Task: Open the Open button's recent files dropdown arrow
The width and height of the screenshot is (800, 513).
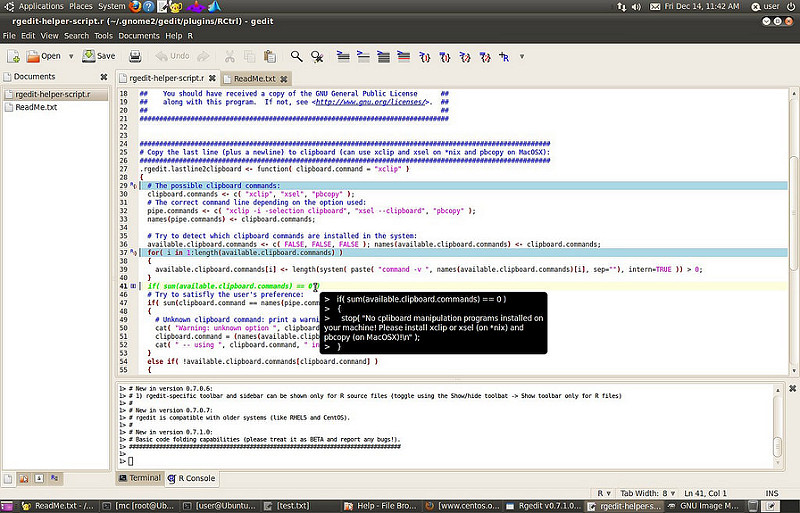Action: 70,56
